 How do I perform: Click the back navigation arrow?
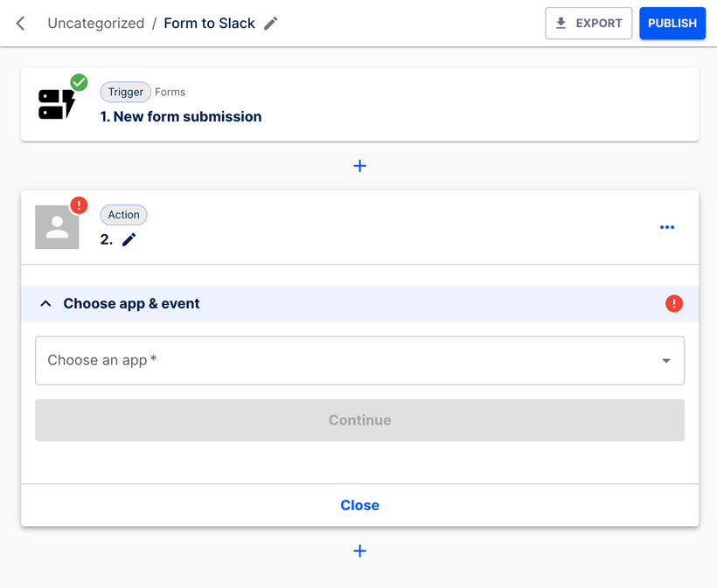[x=19, y=24]
